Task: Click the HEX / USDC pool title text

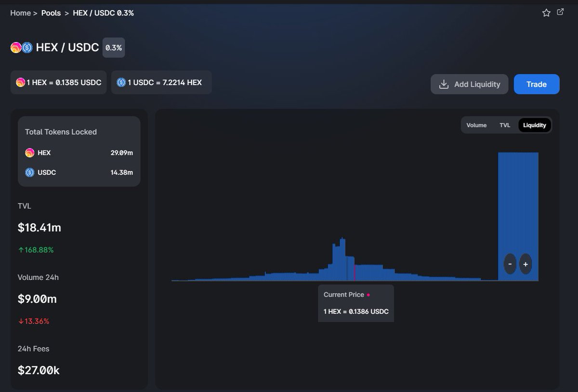Action: (x=67, y=48)
